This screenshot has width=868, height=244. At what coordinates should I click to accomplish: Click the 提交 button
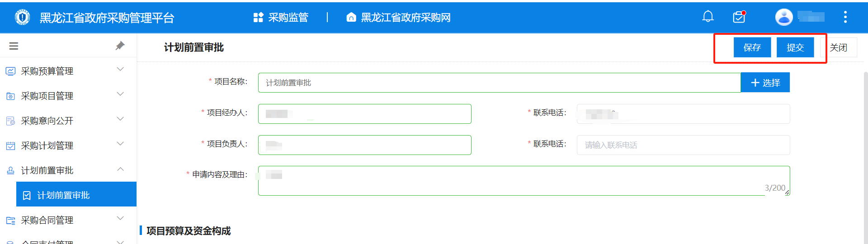point(795,47)
